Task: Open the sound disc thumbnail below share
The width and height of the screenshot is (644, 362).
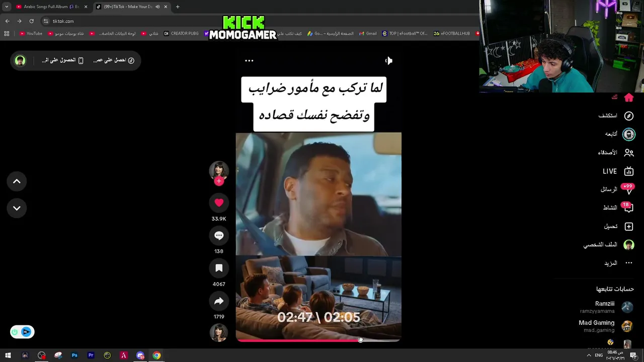Action: click(x=219, y=332)
